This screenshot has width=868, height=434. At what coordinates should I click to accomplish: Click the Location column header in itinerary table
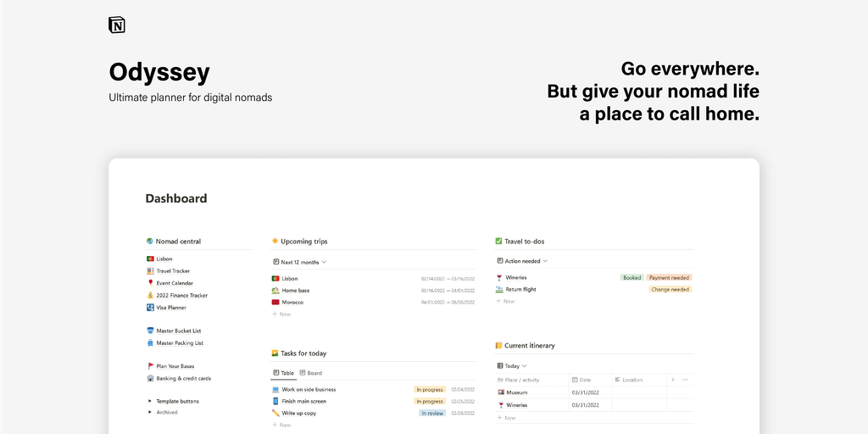point(628,380)
